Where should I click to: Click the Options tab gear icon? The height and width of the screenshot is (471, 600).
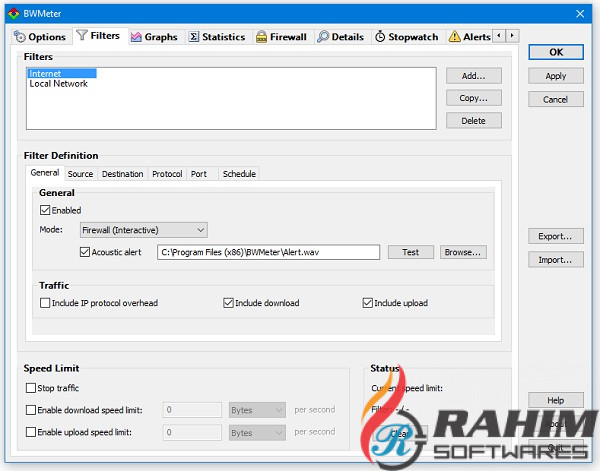pyautogui.click(x=20, y=37)
